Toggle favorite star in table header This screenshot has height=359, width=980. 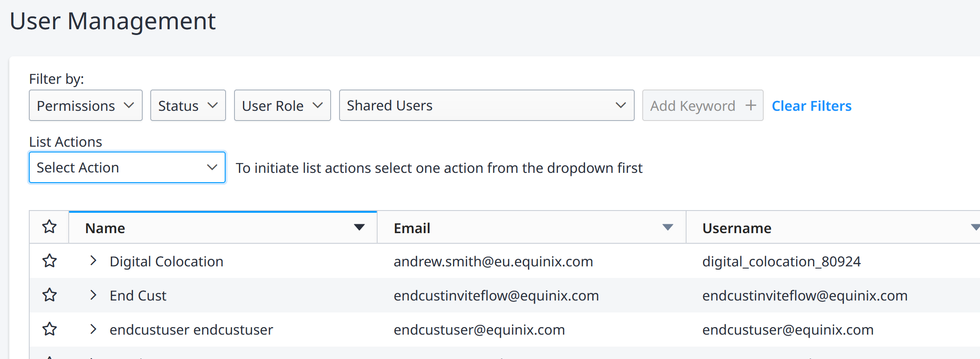(49, 227)
